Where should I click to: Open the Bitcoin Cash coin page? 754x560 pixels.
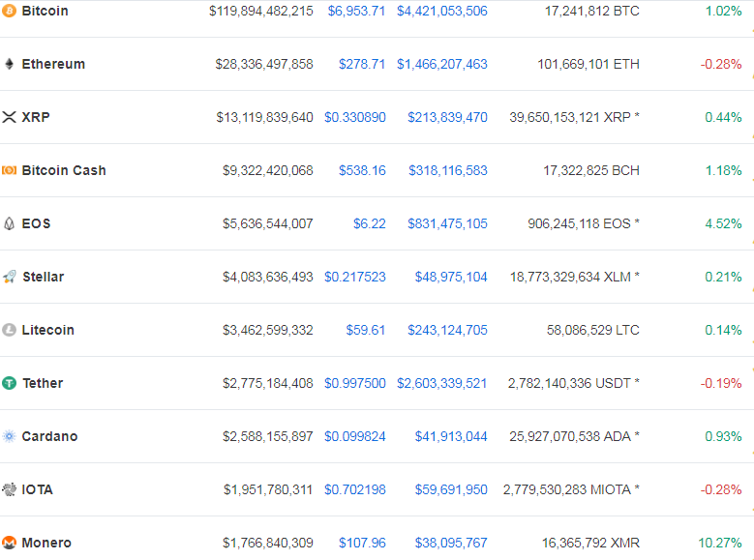coord(64,170)
